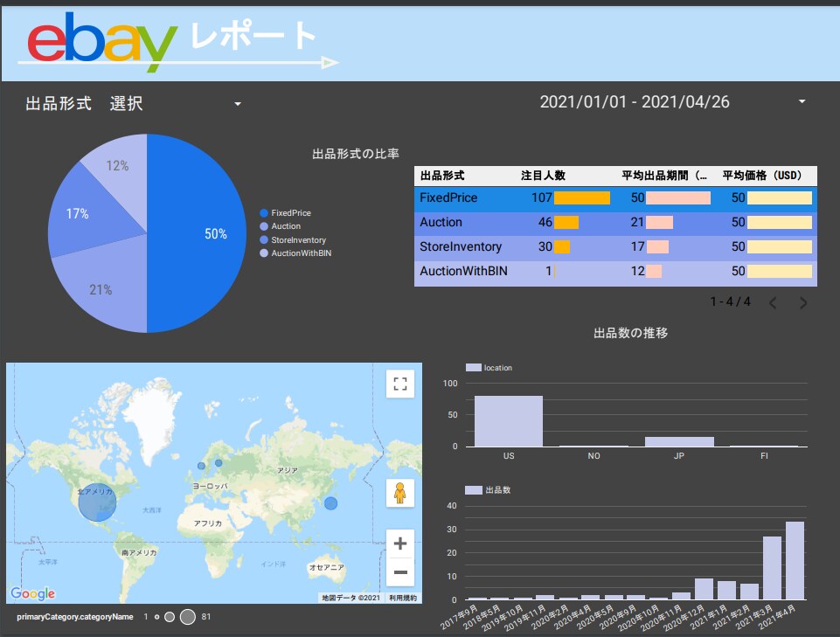
Task: Select StoreInventory in the pie legend
Action: click(x=293, y=240)
